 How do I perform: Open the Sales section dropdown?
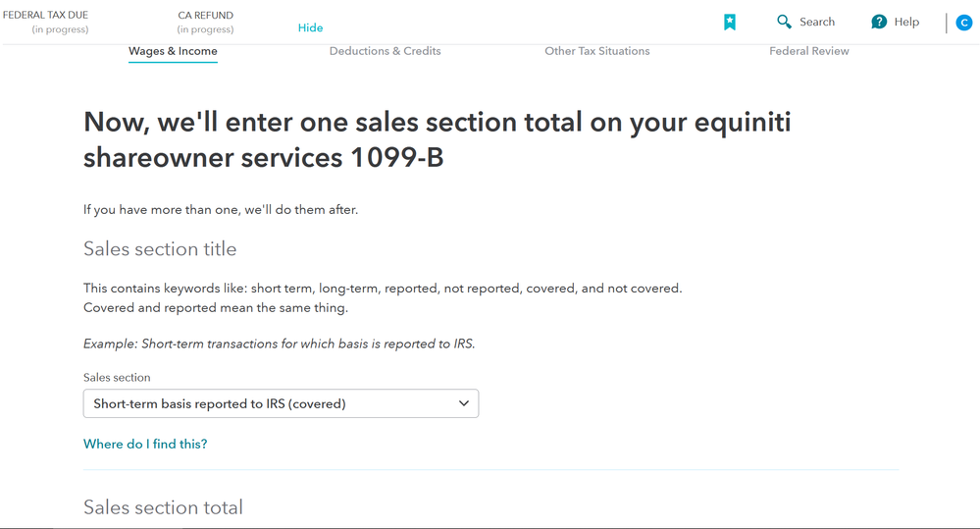[281, 403]
